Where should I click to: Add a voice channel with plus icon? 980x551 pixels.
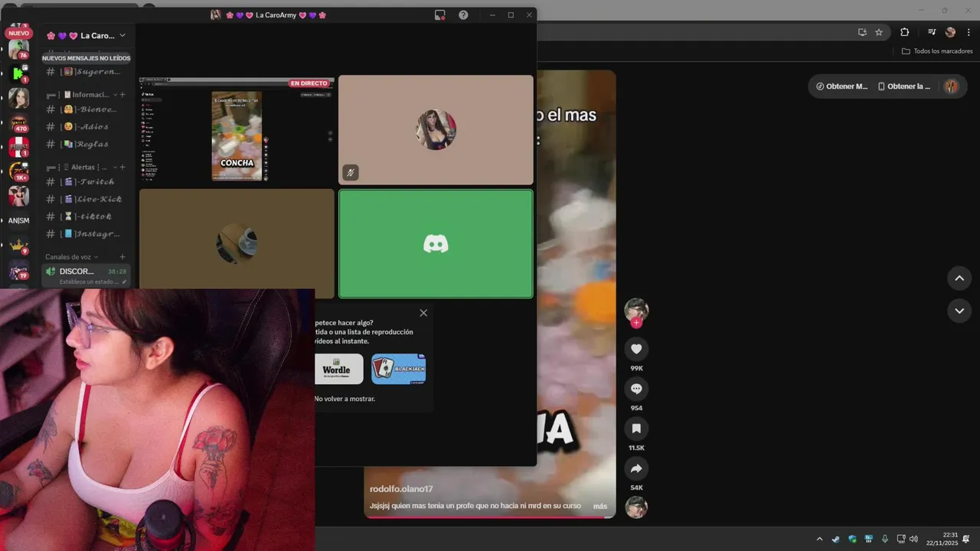point(122,257)
